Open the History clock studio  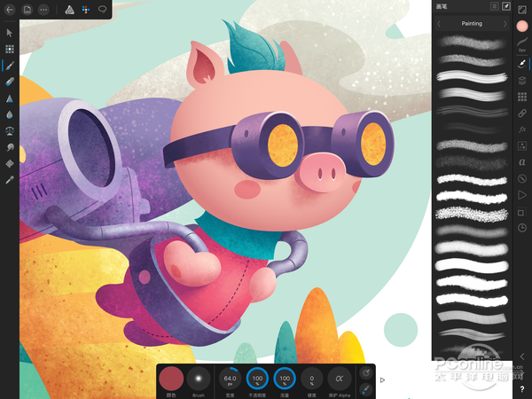coord(522,228)
